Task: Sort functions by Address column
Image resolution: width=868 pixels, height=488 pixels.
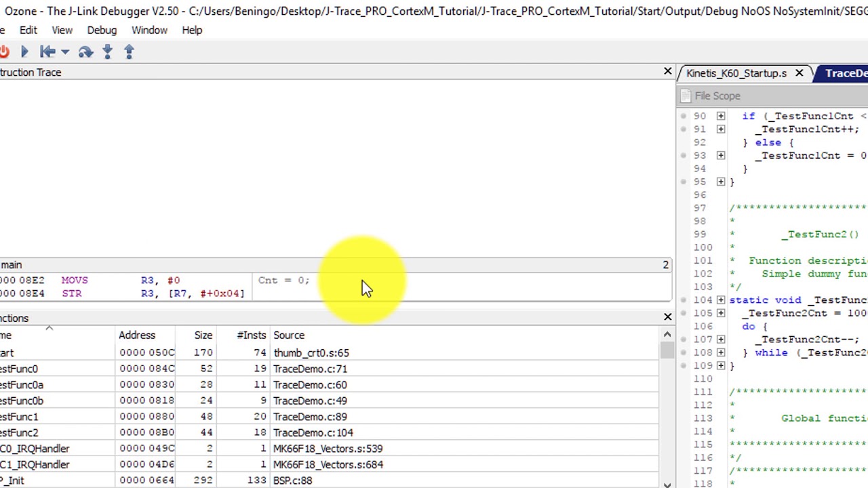Action: point(145,335)
